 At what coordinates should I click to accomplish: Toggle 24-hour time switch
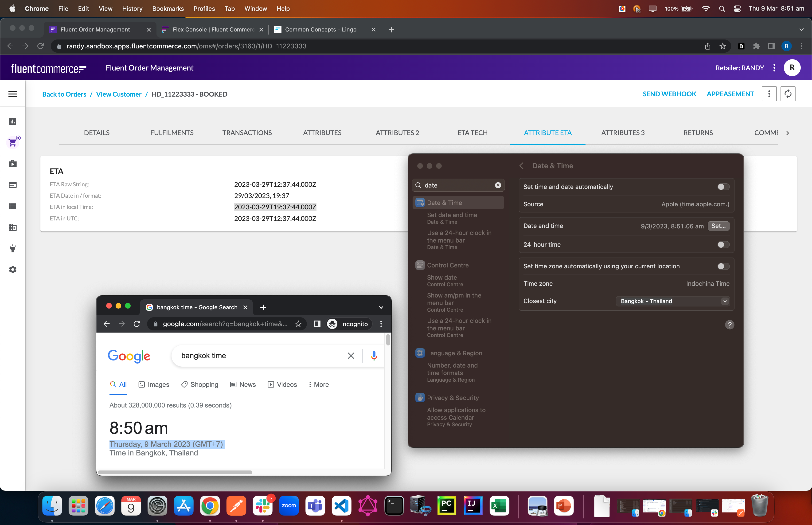pyautogui.click(x=723, y=244)
